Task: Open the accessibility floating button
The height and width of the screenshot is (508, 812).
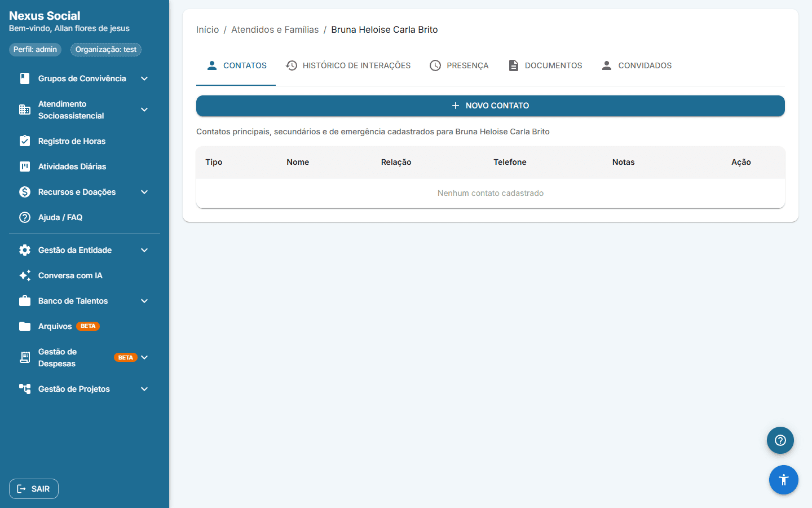Action: coord(784,480)
